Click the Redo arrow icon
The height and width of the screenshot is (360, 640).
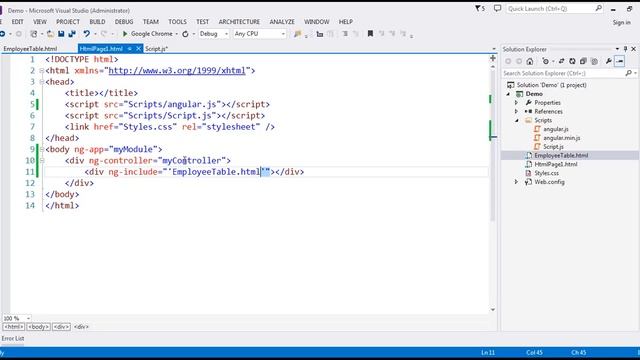click(x=104, y=34)
